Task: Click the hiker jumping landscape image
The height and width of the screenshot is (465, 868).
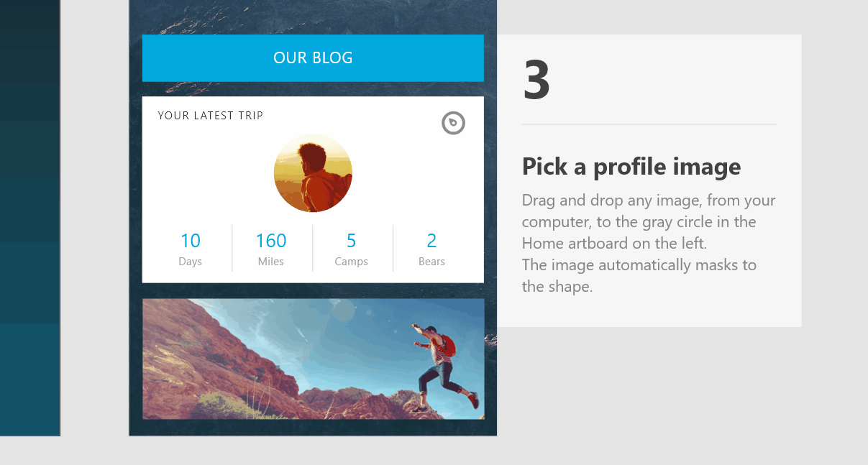Action: point(313,359)
